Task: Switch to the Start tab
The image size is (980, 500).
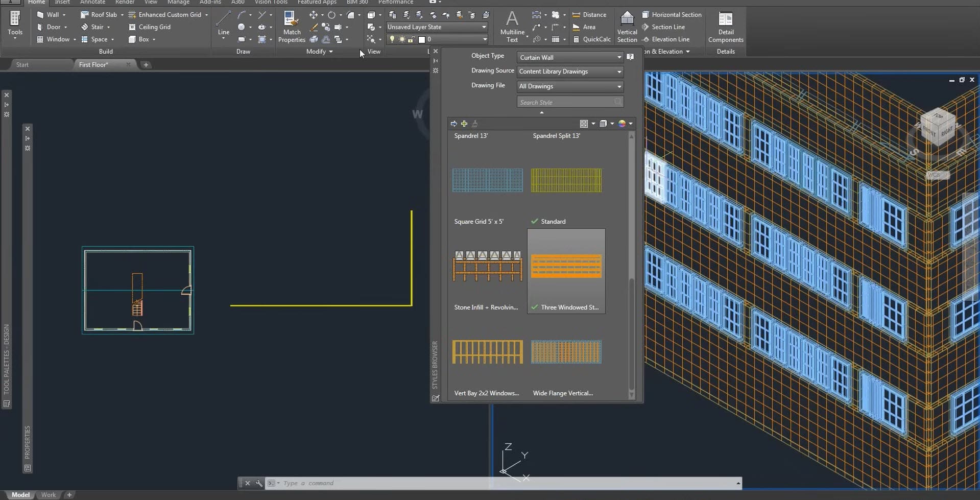Action: pyautogui.click(x=22, y=65)
